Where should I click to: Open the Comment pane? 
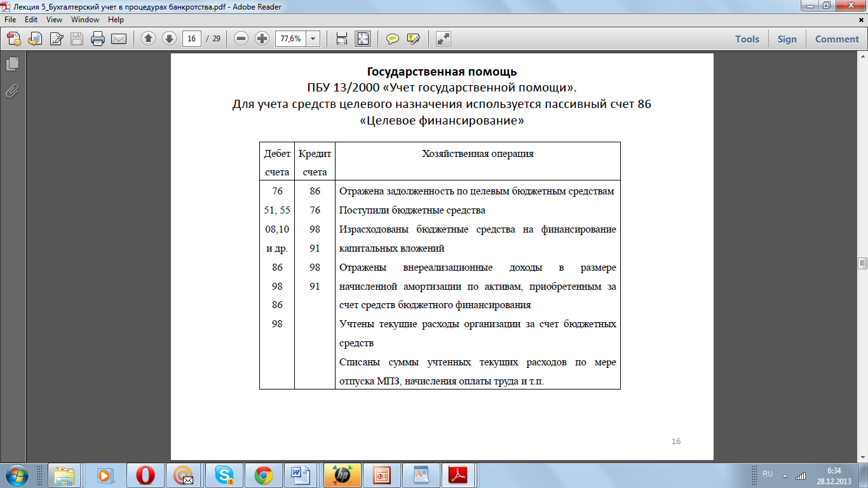837,39
